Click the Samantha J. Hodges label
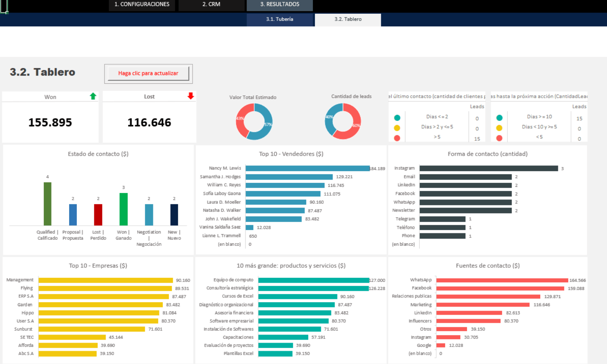This screenshot has height=364, width=607. [220, 177]
